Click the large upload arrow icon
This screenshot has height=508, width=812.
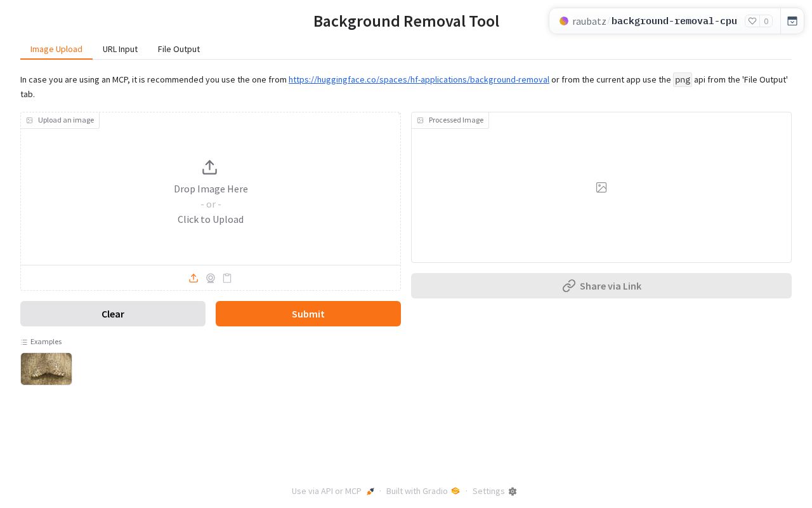click(210, 168)
